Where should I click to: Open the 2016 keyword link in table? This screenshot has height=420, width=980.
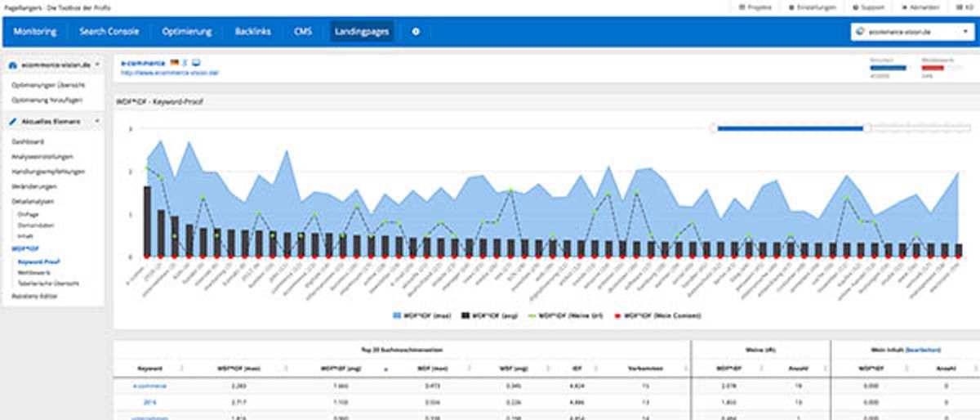(x=149, y=402)
